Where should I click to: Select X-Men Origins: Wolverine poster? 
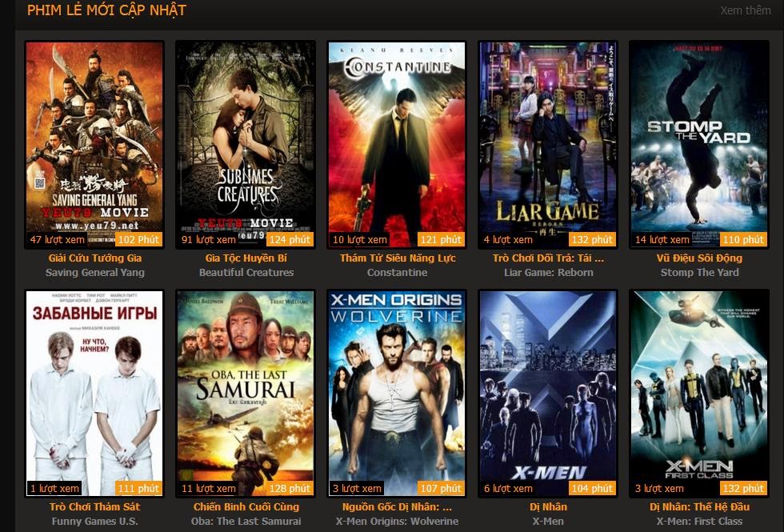[x=397, y=393]
